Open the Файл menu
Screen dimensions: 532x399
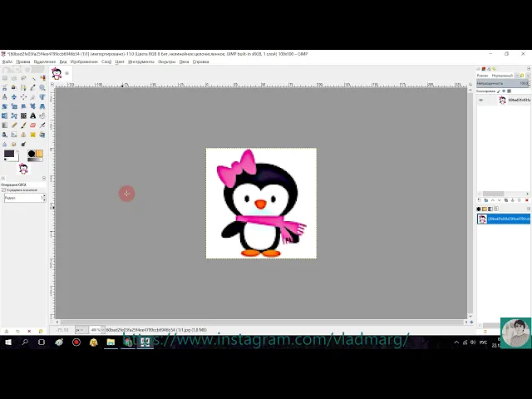tap(7, 62)
